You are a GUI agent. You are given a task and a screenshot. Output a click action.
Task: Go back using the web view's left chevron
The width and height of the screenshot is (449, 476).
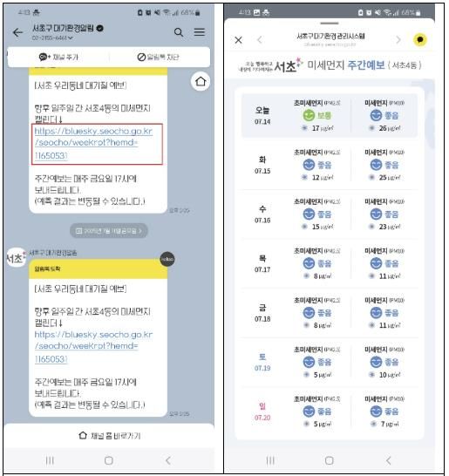260,40
